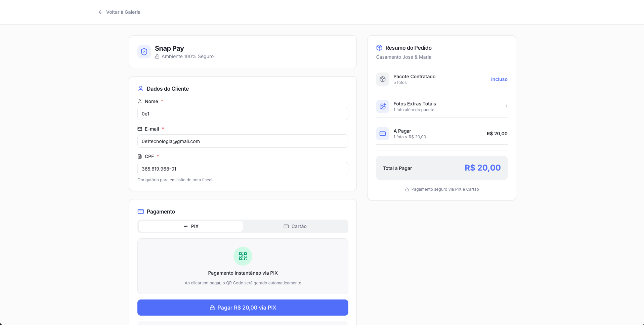Click the A Pagar card icon
The height and width of the screenshot is (325, 644).
[383, 134]
